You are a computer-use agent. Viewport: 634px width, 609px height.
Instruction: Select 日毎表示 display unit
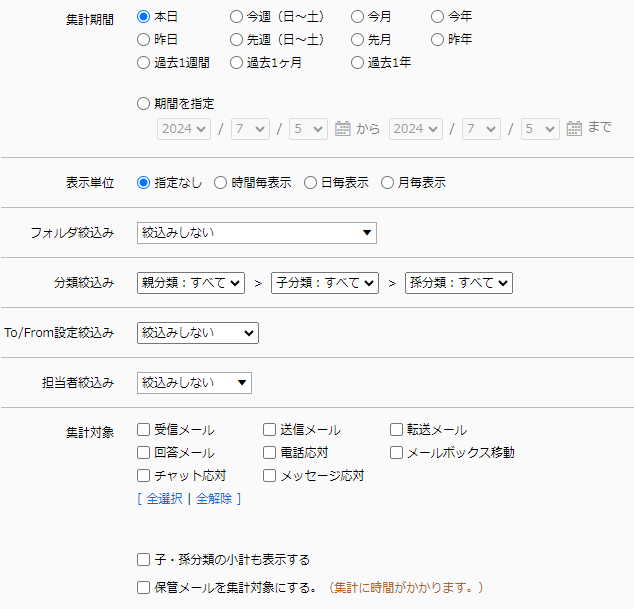click(311, 183)
